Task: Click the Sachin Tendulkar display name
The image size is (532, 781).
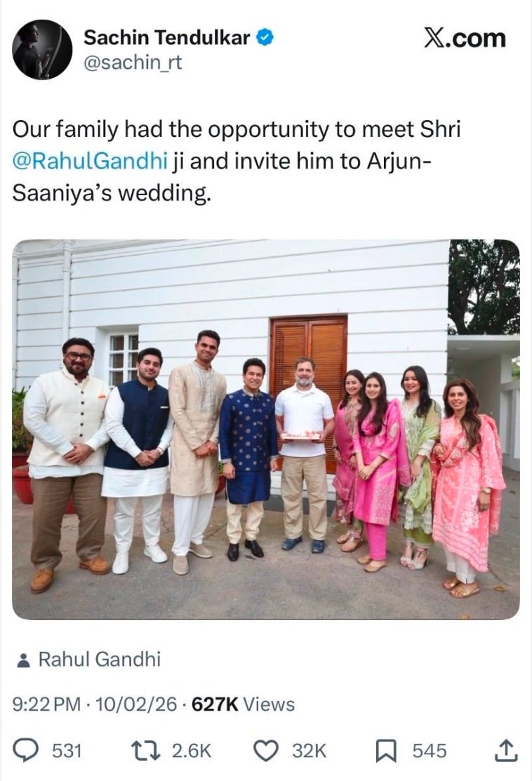Action: (167, 37)
